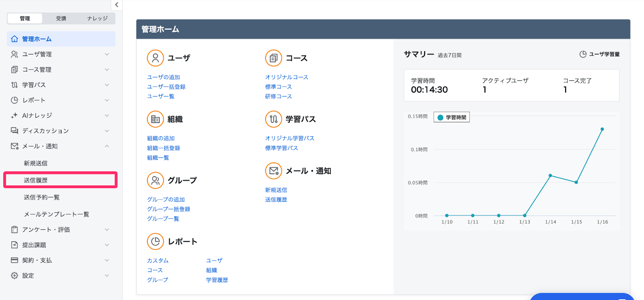Open the カスタム report link
The width and height of the screenshot is (644, 300).
click(158, 261)
